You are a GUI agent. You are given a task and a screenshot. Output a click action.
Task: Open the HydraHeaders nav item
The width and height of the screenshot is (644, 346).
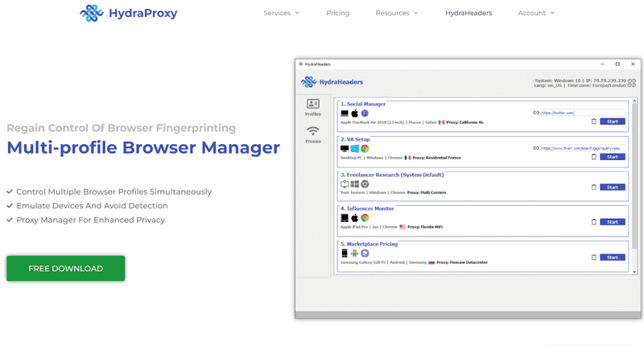469,13
